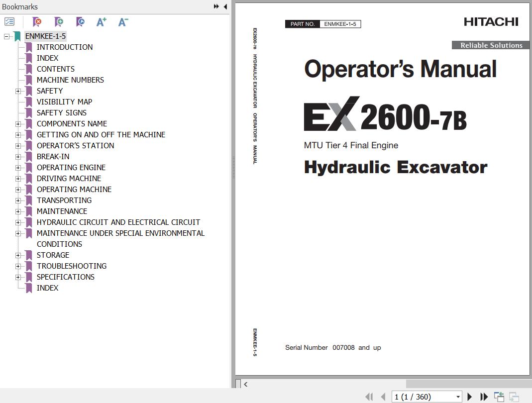Expand the COMPONENTS NAME bookmark
Viewport: 532px width, 403px height.
pos(18,124)
